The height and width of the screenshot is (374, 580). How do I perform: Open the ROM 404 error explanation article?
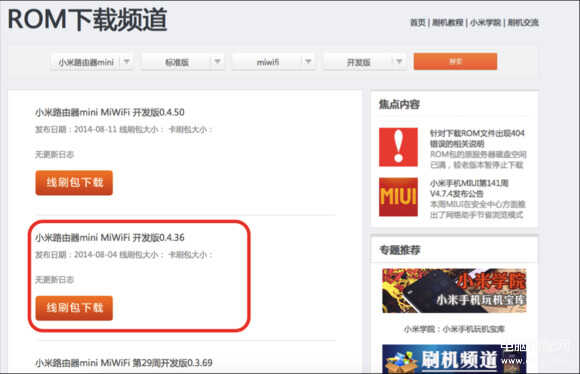478,138
